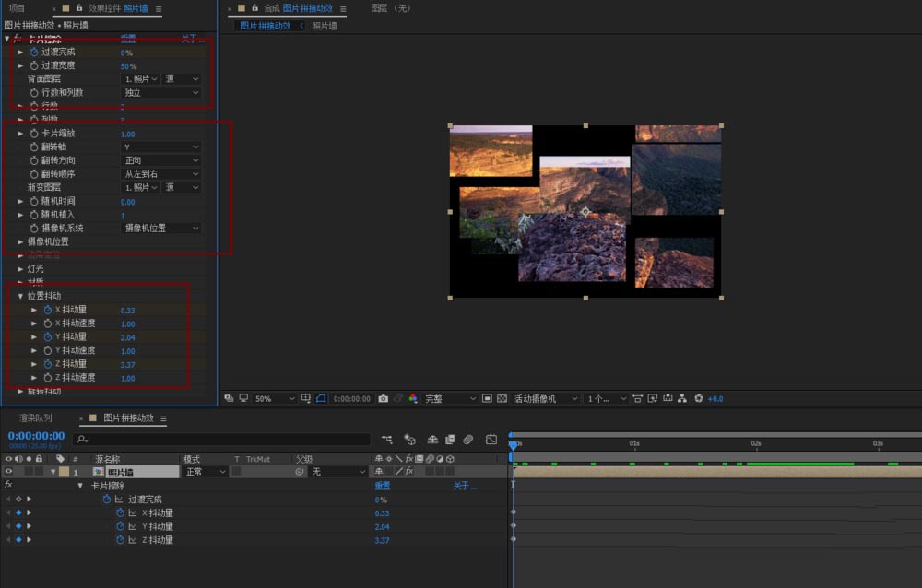This screenshot has height=588, width=922.
Task: Switch to the 渲染队列 tab
Action: click(x=37, y=418)
